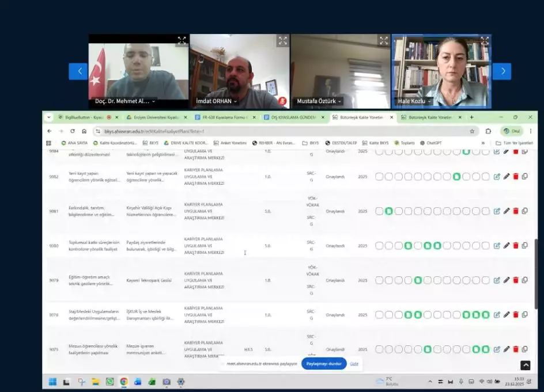This screenshot has height=392, width=544.
Task: Open İmdat ORHAN's name dropdown menu
Action: 236,101
